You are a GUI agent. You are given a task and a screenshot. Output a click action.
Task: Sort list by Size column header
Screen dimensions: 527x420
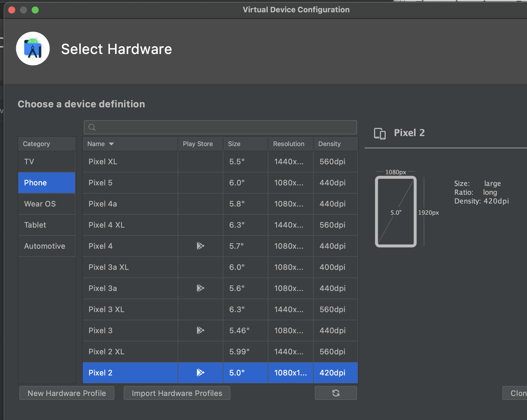pos(234,144)
